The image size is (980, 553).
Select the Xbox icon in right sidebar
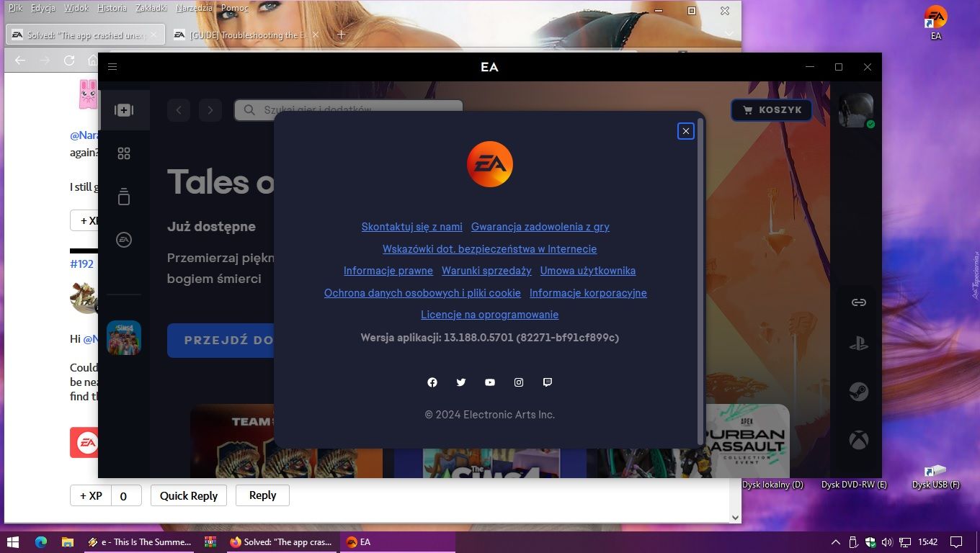coord(858,440)
